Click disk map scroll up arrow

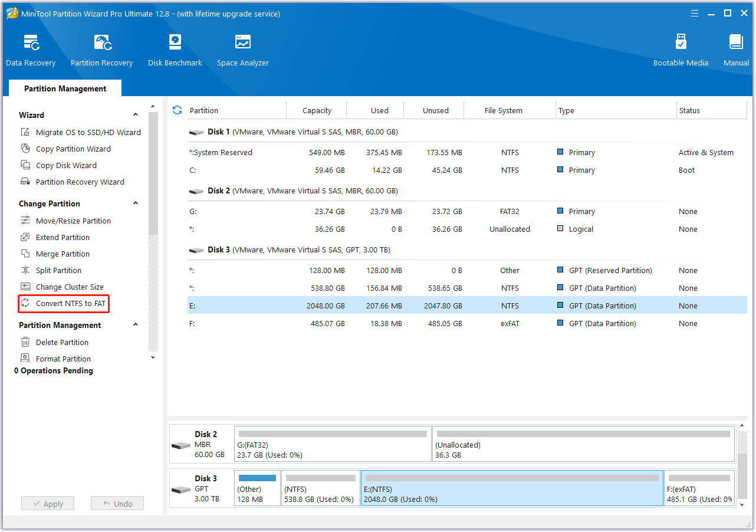coord(742,426)
